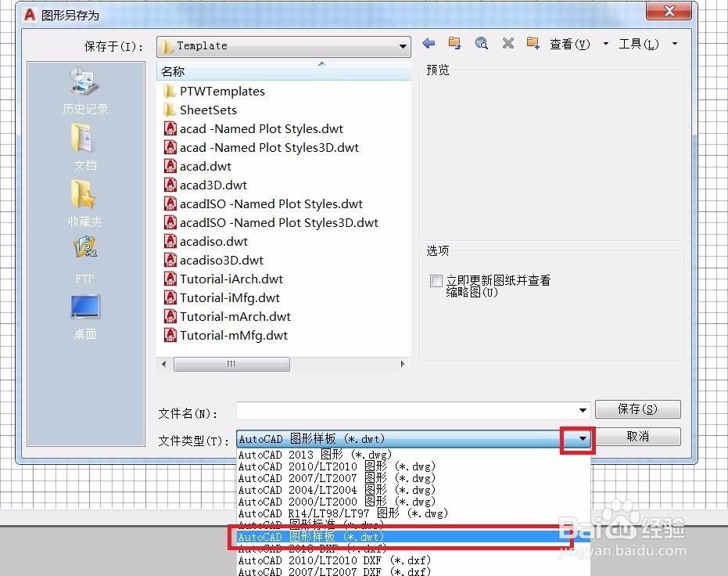Select the acadiso.dwt template file

[206, 242]
